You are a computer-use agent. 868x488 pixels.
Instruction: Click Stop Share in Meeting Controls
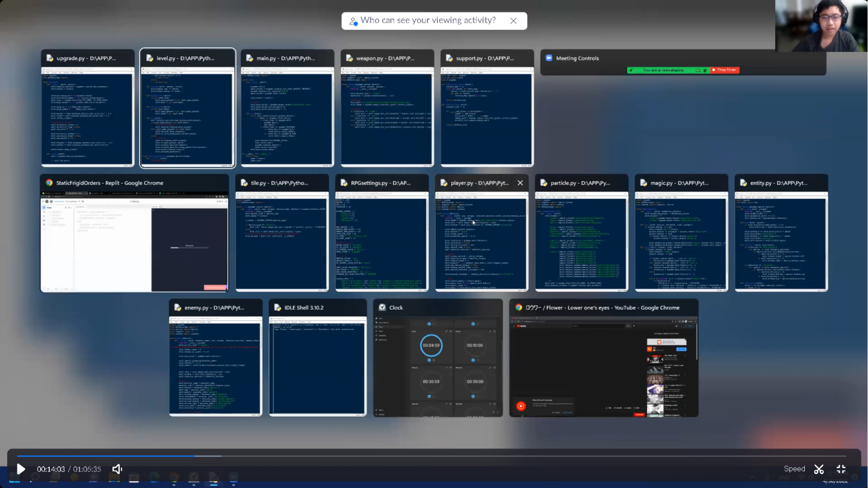tap(724, 70)
